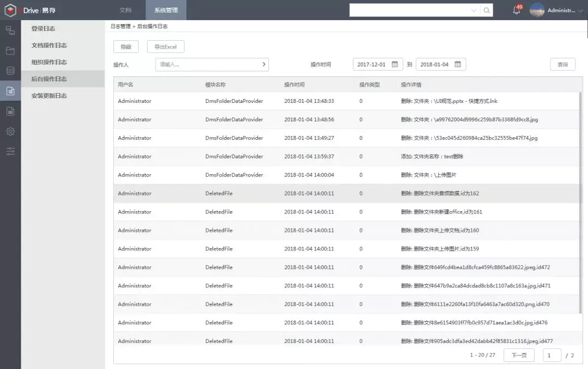Click the detail ending with png,id470
This screenshot has width=588, height=369.
click(x=475, y=304)
